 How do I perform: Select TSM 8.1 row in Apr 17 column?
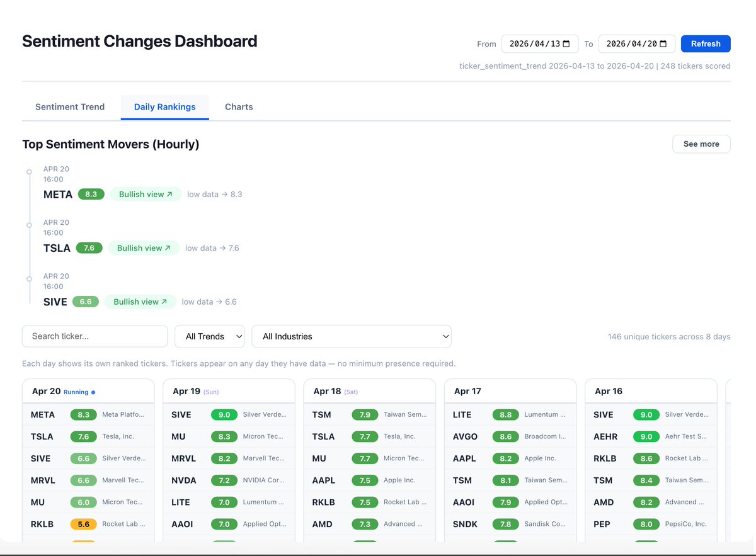510,480
